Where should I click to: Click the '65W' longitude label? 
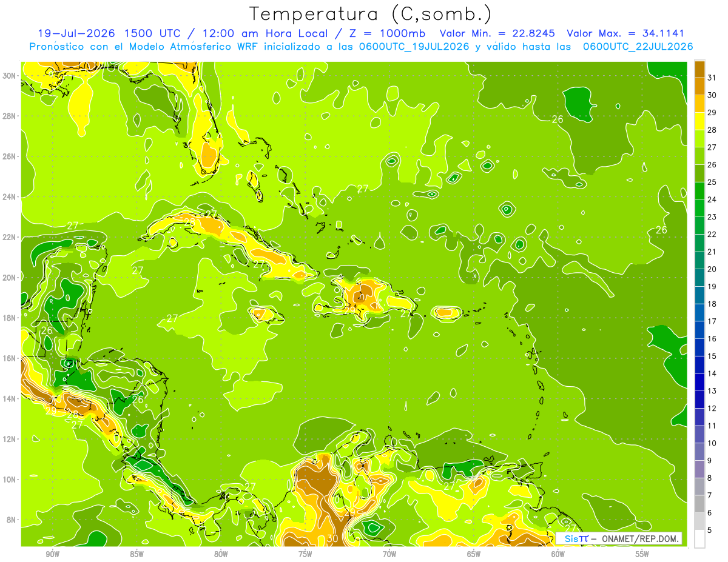point(474,554)
